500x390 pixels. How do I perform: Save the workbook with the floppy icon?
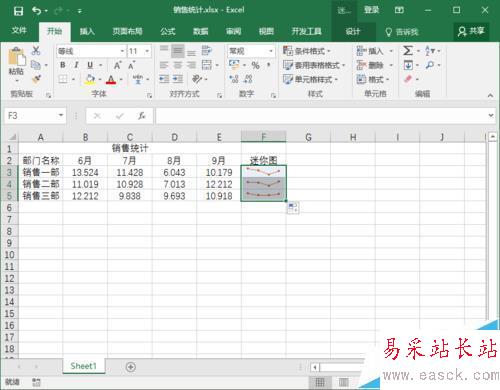tap(18, 11)
